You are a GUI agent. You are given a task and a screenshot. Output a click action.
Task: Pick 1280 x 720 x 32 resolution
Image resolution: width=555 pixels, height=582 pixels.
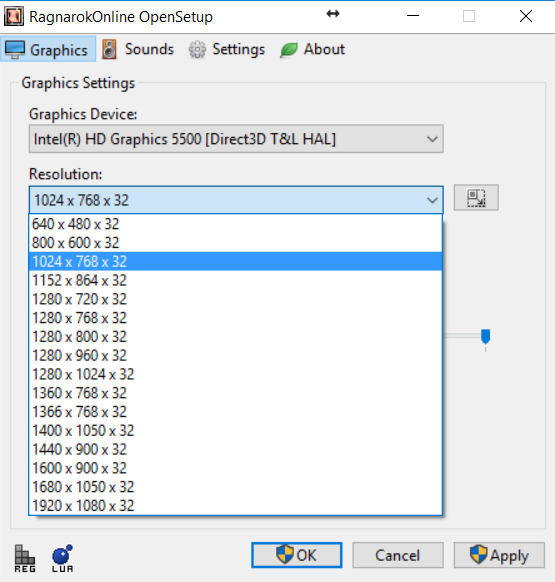[236, 299]
